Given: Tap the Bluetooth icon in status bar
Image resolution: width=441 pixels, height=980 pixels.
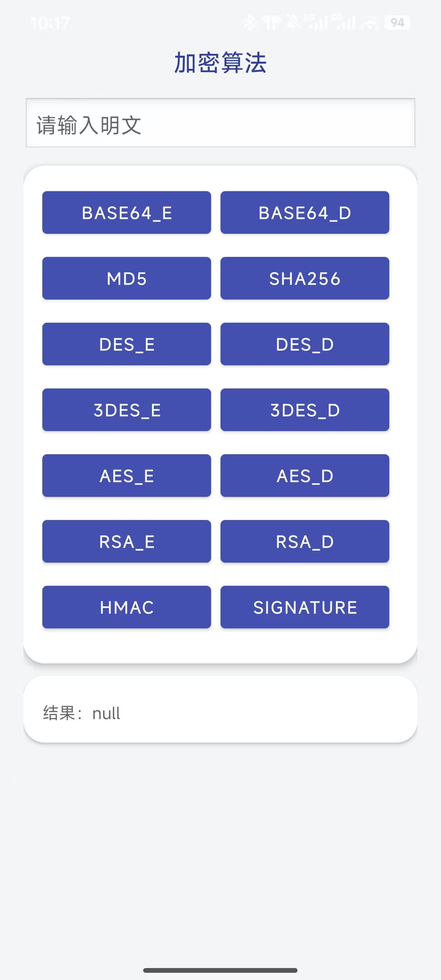Looking at the screenshot, I should point(250,23).
